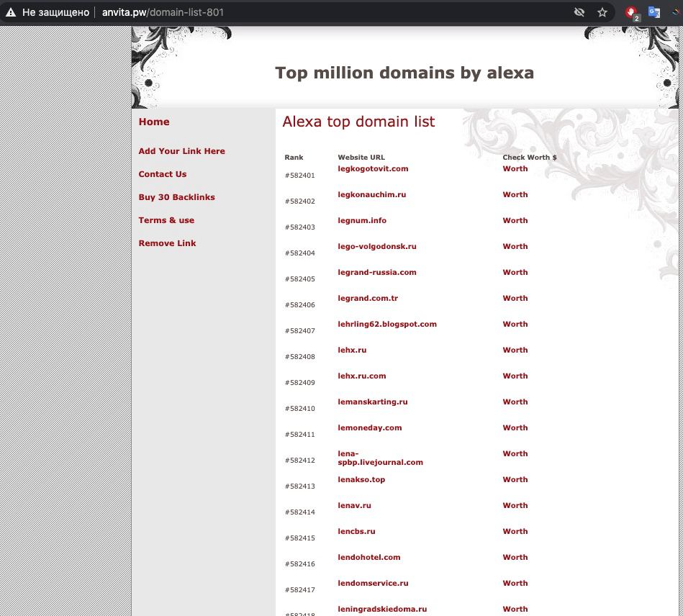Check Worth for lemoneday.com
683x616 pixels.
coord(515,427)
